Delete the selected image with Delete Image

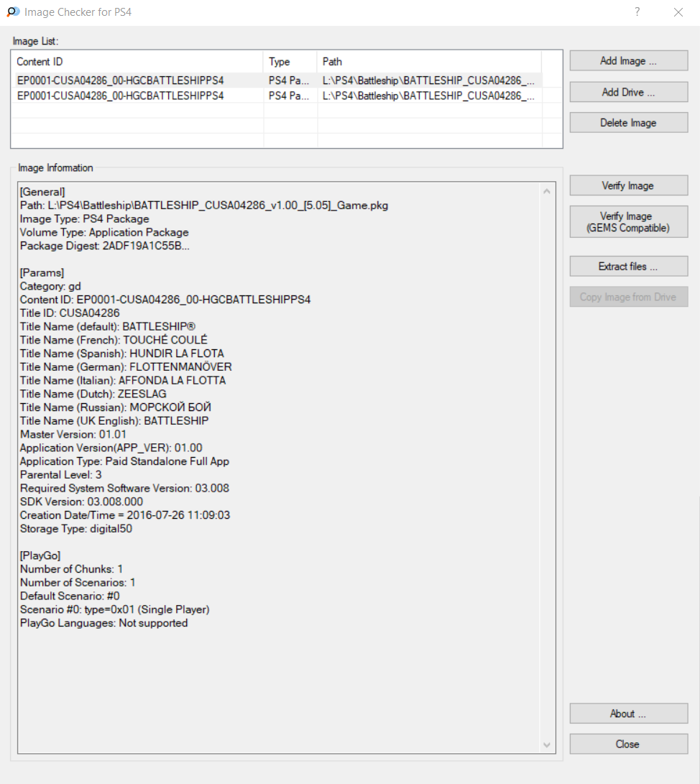[x=629, y=122]
